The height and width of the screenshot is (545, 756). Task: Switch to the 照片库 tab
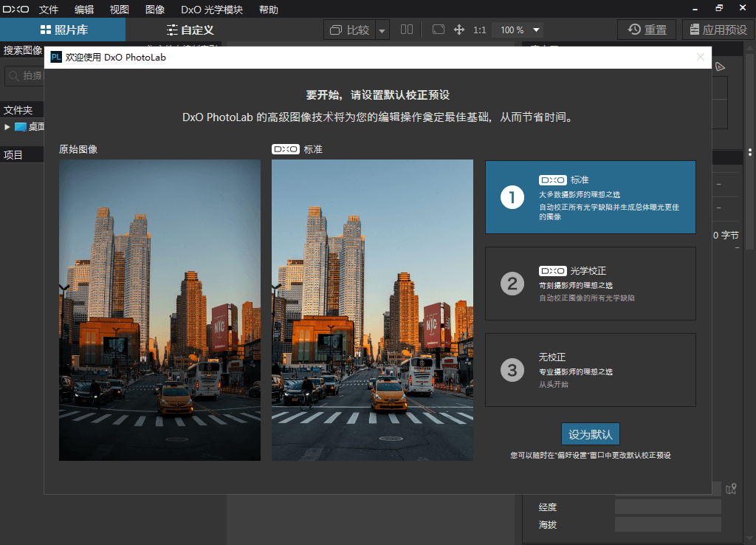(x=63, y=30)
